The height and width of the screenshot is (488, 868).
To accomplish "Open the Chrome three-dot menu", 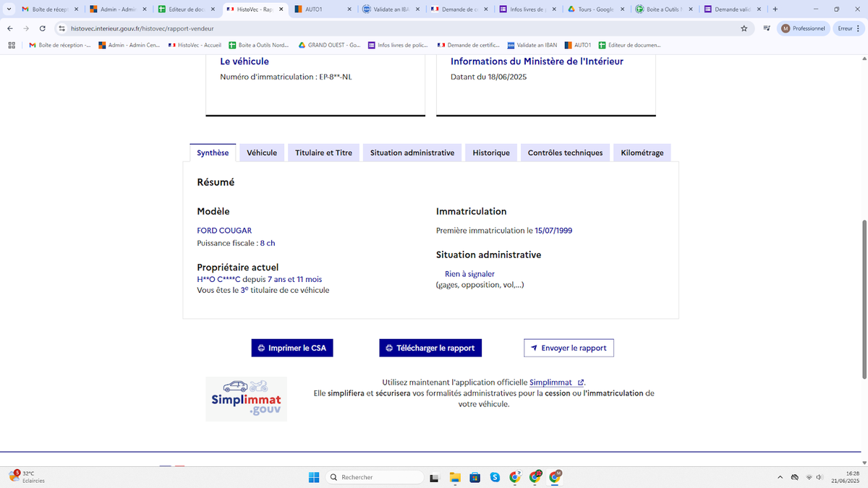I will coord(859,28).
